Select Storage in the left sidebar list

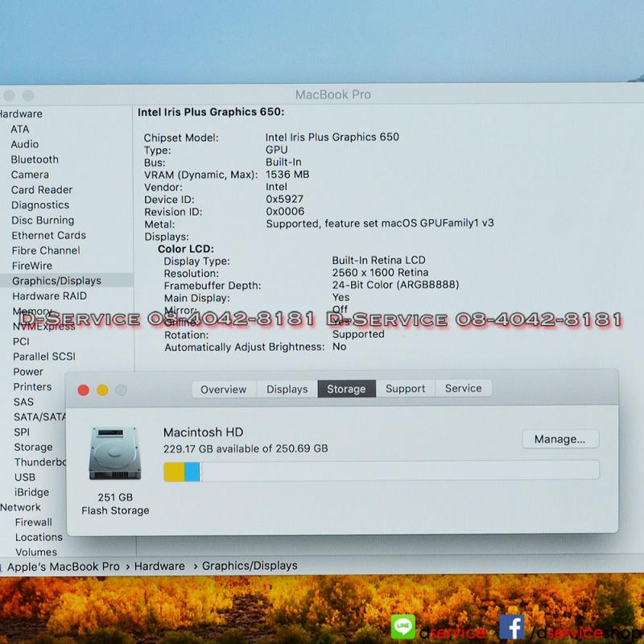tap(33, 448)
